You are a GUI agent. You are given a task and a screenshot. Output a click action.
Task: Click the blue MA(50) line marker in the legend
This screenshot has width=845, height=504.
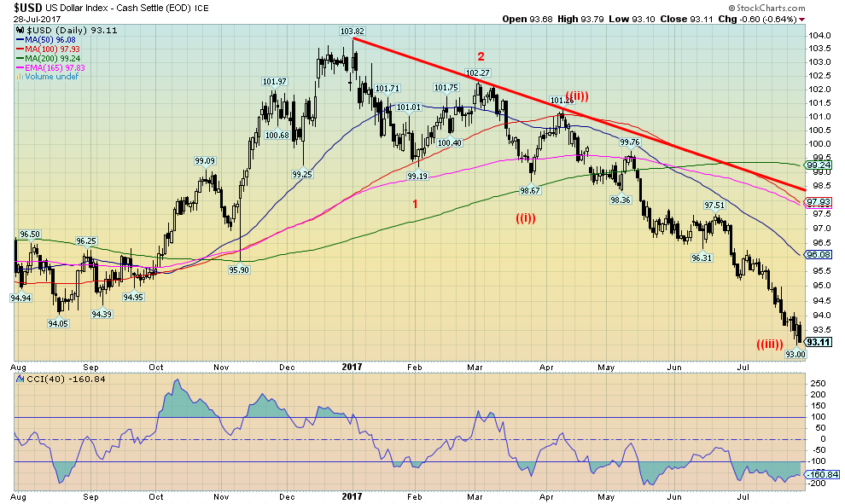coord(20,39)
